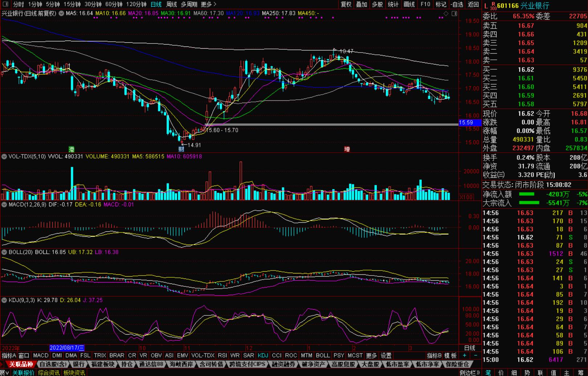
Task: Open the 福建板块 sector tab
Action: tap(102, 364)
